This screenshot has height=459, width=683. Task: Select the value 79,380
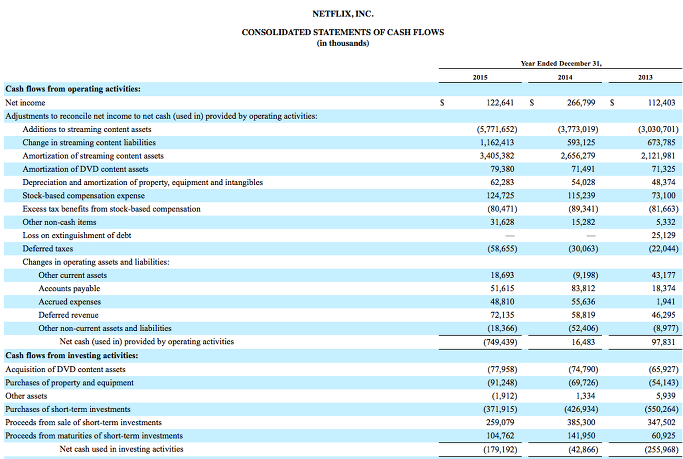(503, 169)
